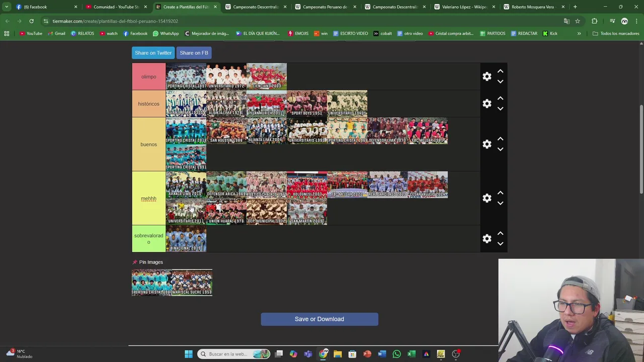
Task: Click the tiermaker.com address bar
Action: click(x=302, y=21)
